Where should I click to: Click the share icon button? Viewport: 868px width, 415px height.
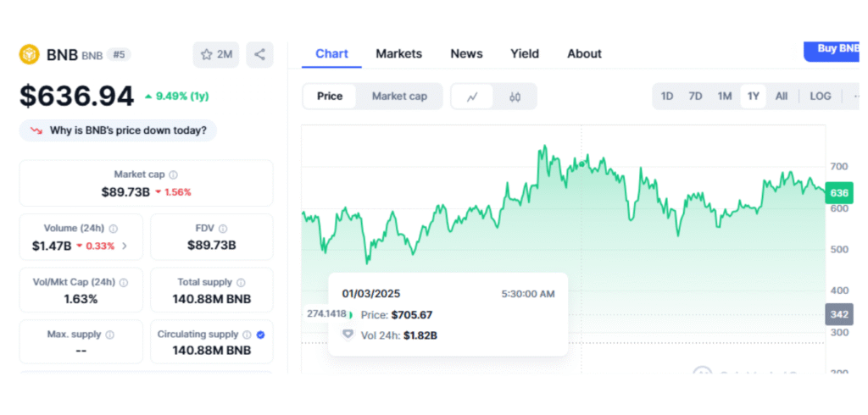click(259, 54)
